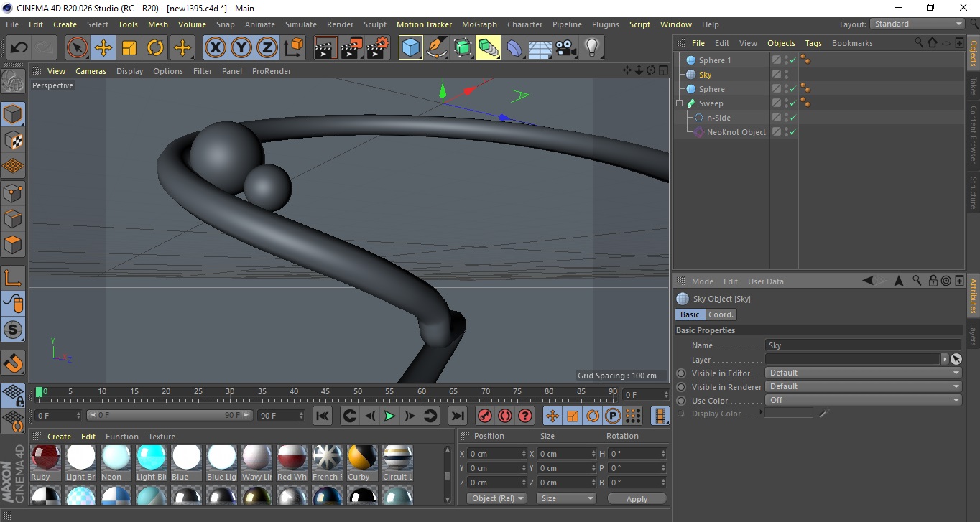The height and width of the screenshot is (522, 980).
Task: Open the Deformer (Bend) objects icon
Action: [x=514, y=48]
